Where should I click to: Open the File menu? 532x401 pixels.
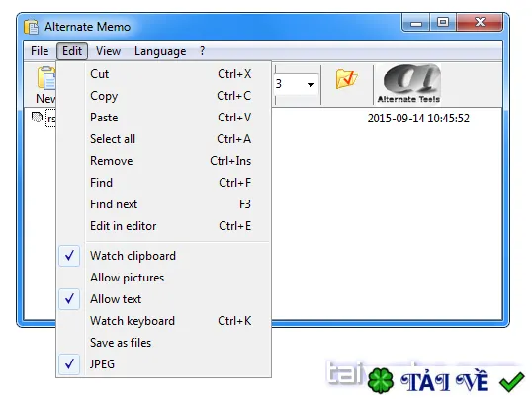pos(40,51)
